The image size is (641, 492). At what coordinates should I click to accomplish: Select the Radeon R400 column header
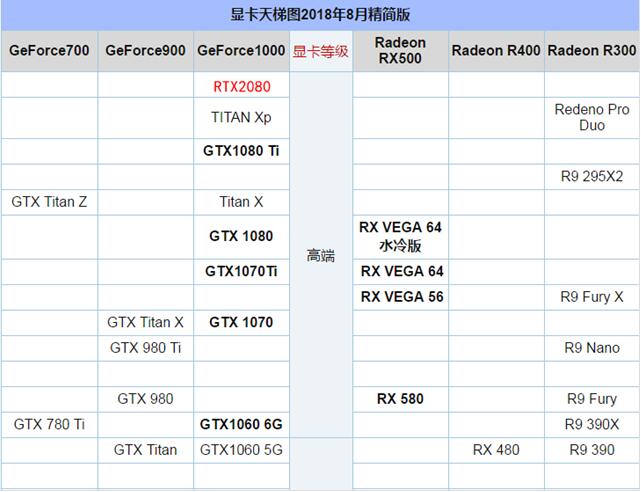[x=496, y=50]
